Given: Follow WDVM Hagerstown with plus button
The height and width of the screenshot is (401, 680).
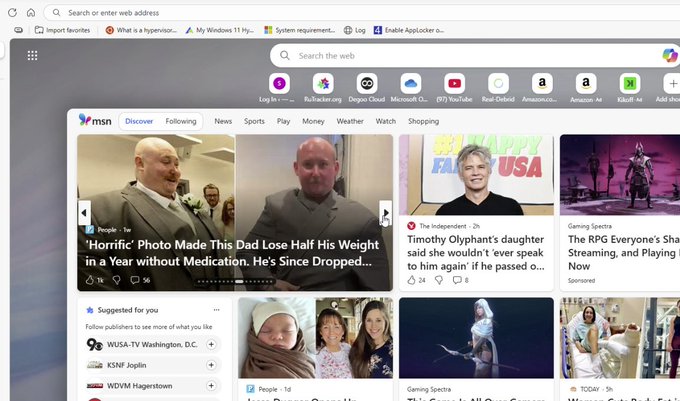Looking at the screenshot, I should [x=211, y=385].
